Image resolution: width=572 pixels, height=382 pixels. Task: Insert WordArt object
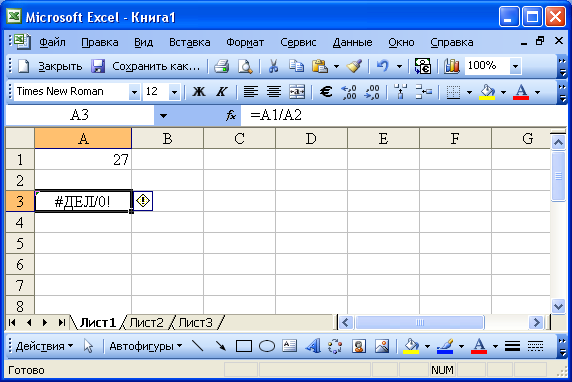(313, 346)
